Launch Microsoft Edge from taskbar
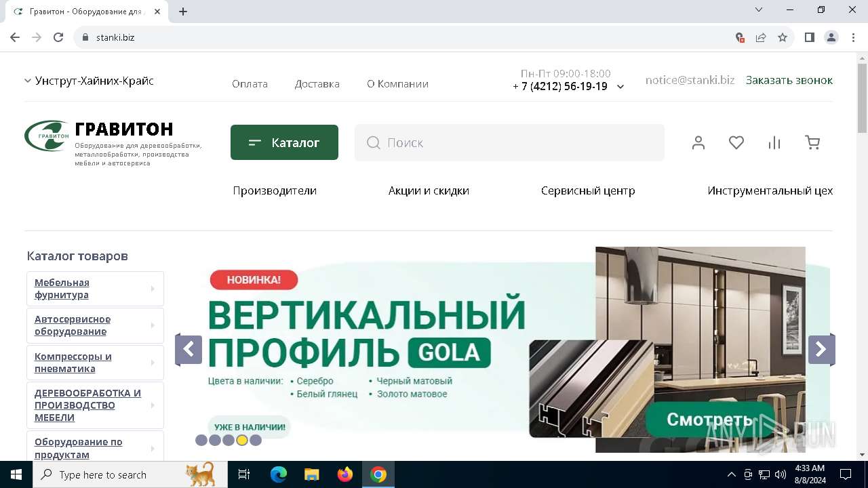 pos(279,474)
